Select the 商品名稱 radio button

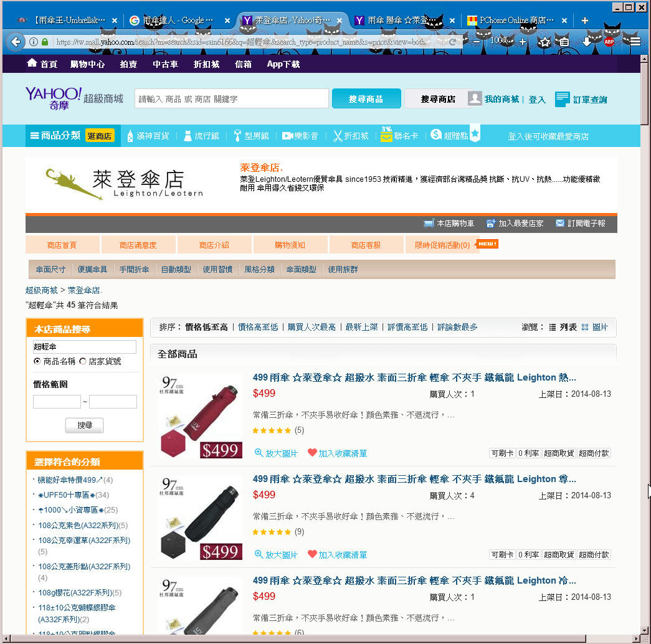point(37,361)
